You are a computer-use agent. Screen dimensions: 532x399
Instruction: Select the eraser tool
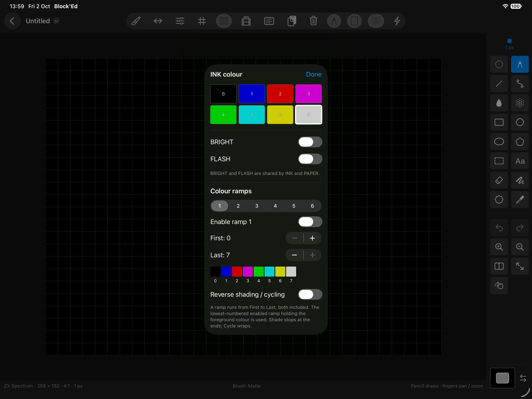tap(499, 180)
